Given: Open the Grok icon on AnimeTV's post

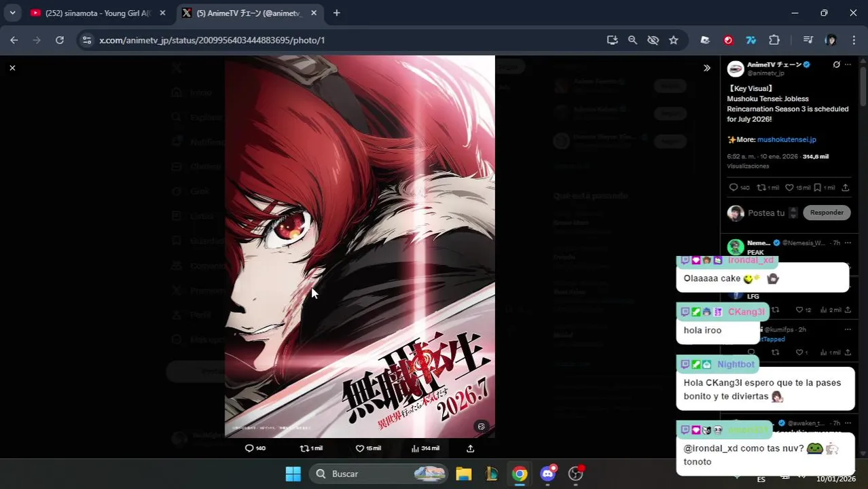Looking at the screenshot, I should [x=836, y=65].
